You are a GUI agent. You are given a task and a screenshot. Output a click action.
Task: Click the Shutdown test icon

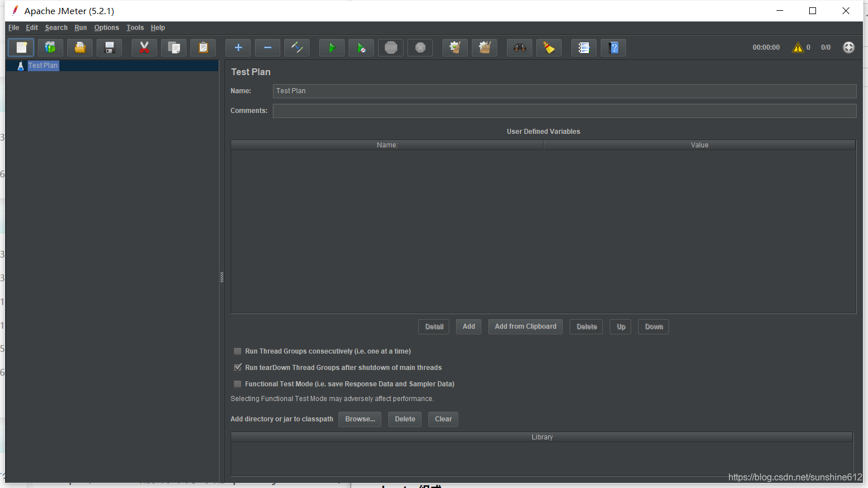[x=420, y=47]
